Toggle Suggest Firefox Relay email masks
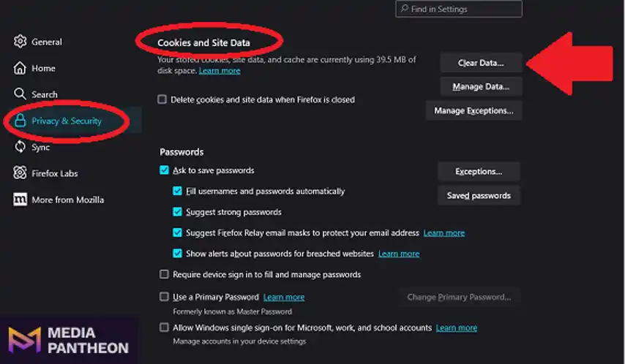 click(177, 232)
